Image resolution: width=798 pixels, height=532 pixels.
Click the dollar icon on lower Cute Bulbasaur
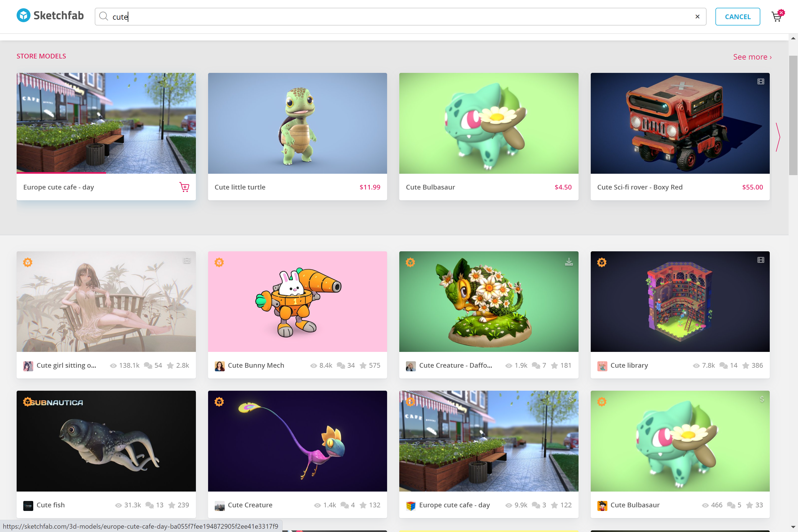coord(762,399)
